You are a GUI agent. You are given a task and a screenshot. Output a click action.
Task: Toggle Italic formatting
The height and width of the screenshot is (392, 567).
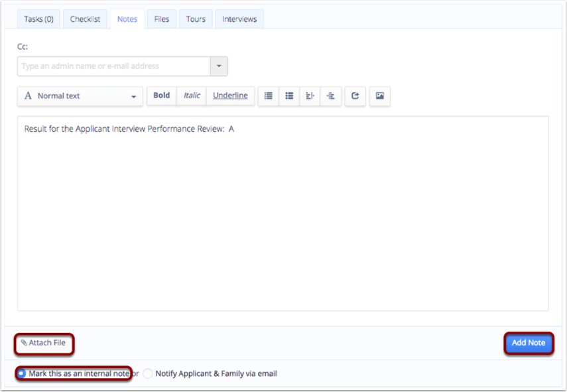point(192,96)
